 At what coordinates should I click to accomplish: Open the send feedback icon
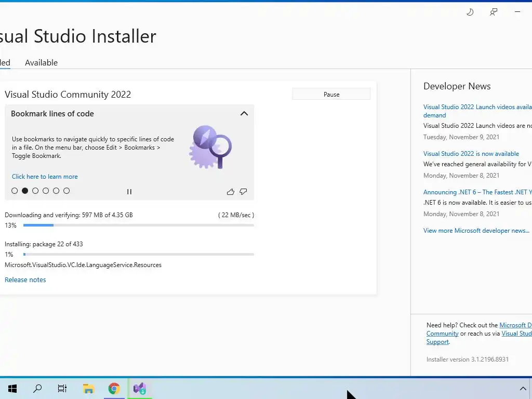click(494, 12)
